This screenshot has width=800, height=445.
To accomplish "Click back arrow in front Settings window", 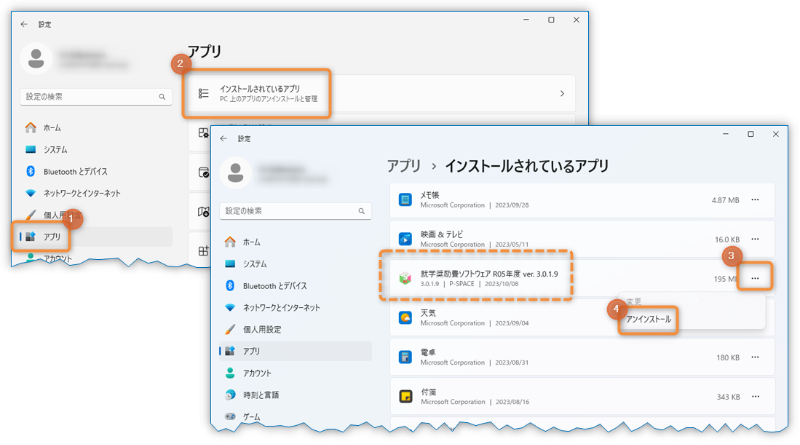I will (x=223, y=138).
